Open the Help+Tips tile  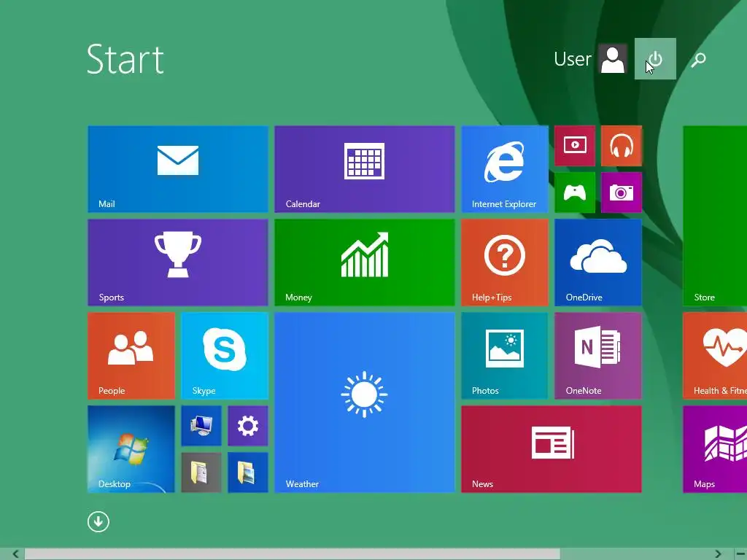pyautogui.click(x=505, y=262)
